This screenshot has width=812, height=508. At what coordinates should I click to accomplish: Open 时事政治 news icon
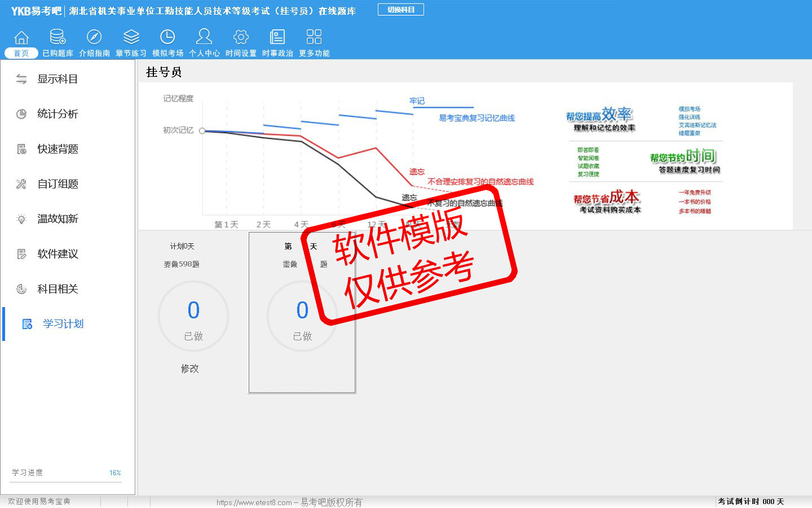[277, 37]
